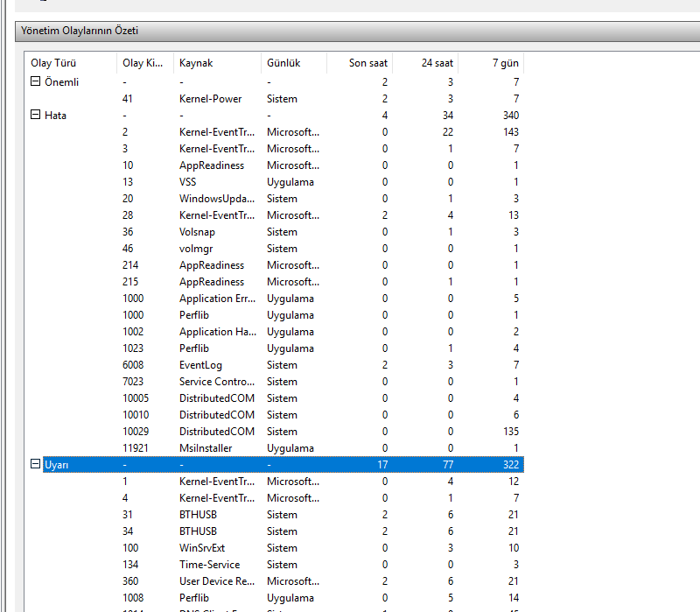Sort by Olay Türü column header

pyautogui.click(x=71, y=63)
